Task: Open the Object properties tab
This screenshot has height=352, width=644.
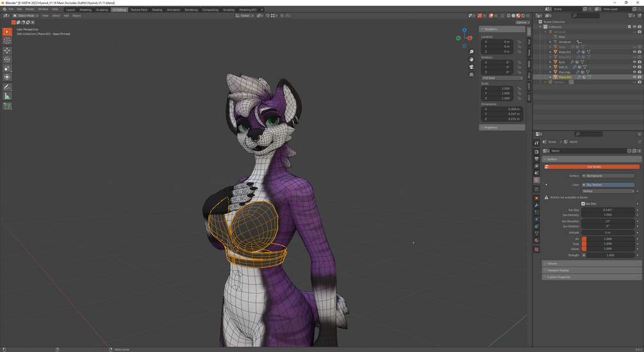Action: click(x=536, y=198)
